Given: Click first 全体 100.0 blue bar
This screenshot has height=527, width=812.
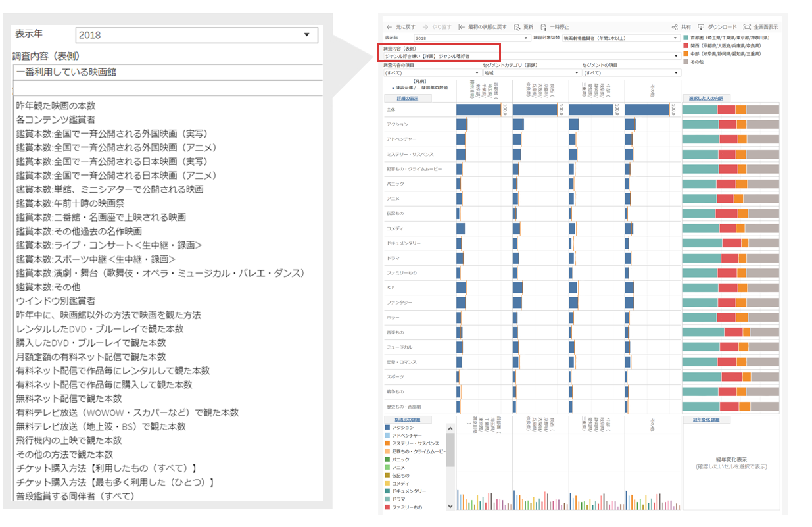Looking at the screenshot, I should pyautogui.click(x=479, y=109).
